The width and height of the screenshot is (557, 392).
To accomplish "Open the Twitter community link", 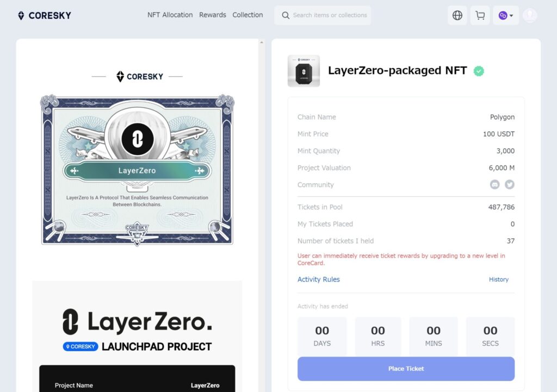I will click(509, 185).
